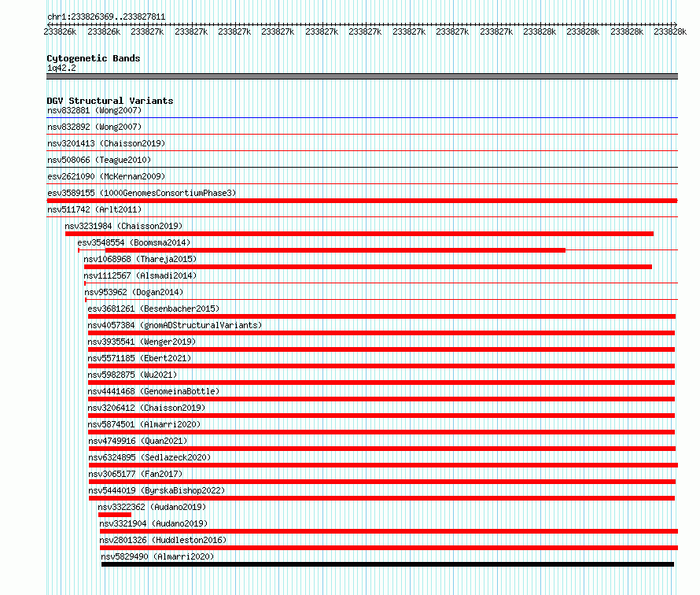Click the red bar of nsv5571185
This screenshot has height=595, width=700.
pyautogui.click(x=381, y=366)
